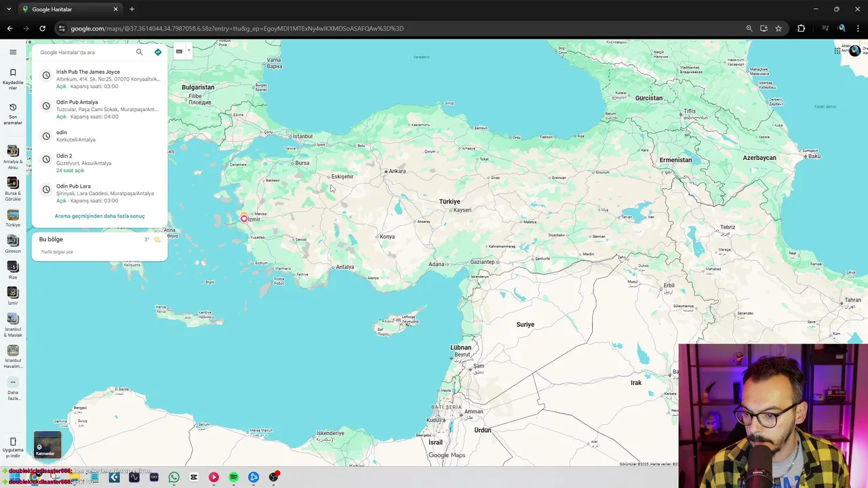The width and height of the screenshot is (868, 488).
Task: Open Son aramalar recent searches
Action: 13,114
